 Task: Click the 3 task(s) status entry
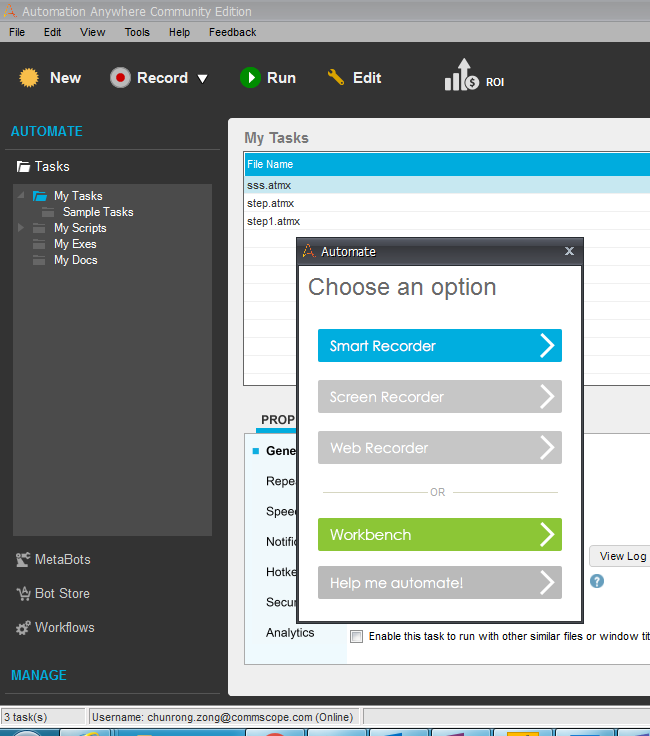[x=43, y=717]
